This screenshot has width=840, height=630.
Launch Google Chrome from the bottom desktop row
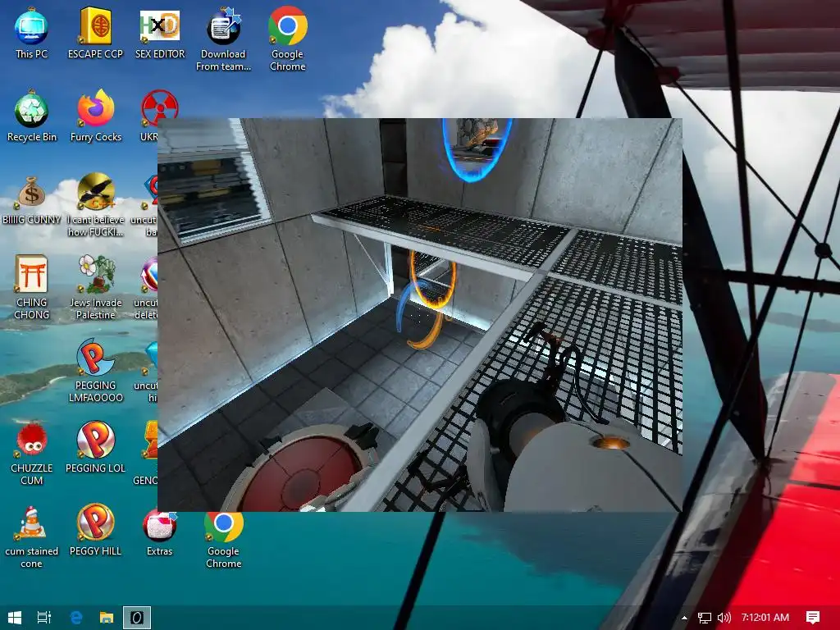tap(223, 540)
